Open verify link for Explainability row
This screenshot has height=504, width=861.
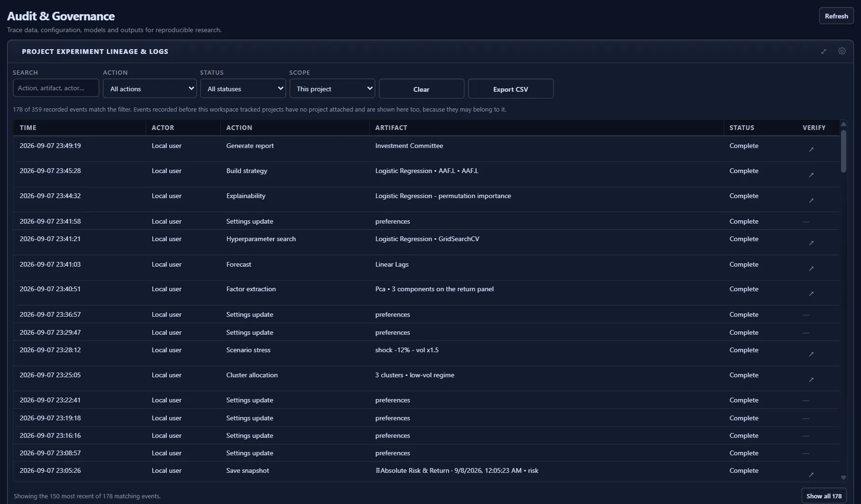(x=811, y=200)
